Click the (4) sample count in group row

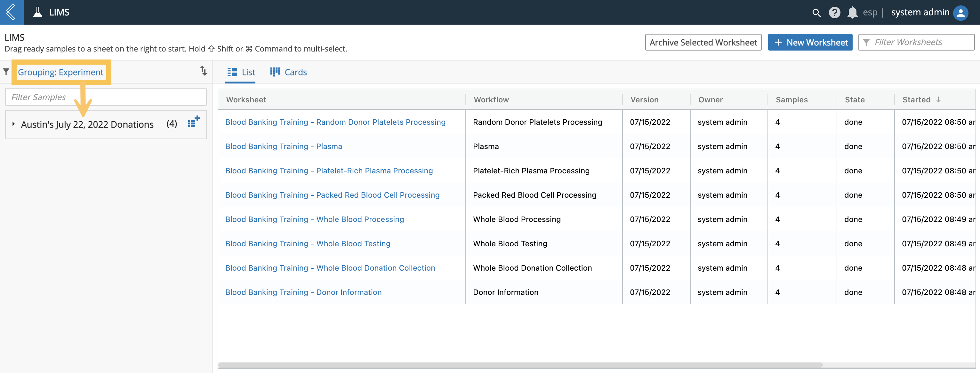point(172,124)
